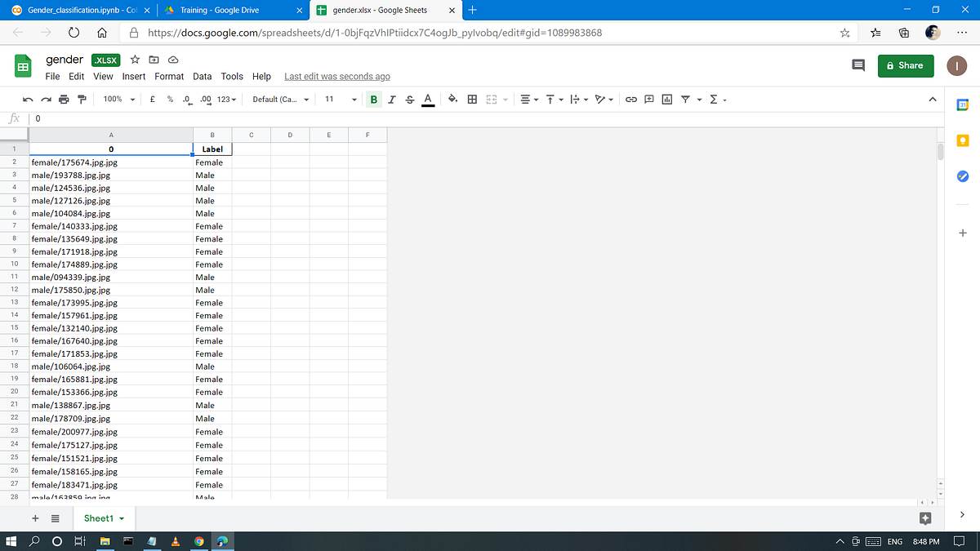Open the borders tool
980x551 pixels.
point(471,99)
